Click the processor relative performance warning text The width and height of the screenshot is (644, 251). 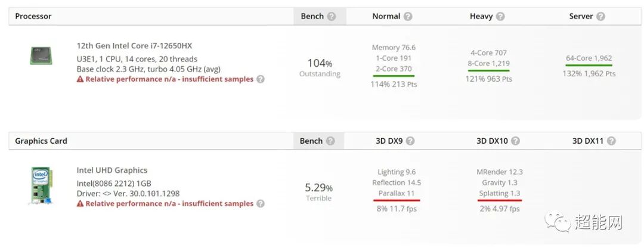click(x=169, y=79)
